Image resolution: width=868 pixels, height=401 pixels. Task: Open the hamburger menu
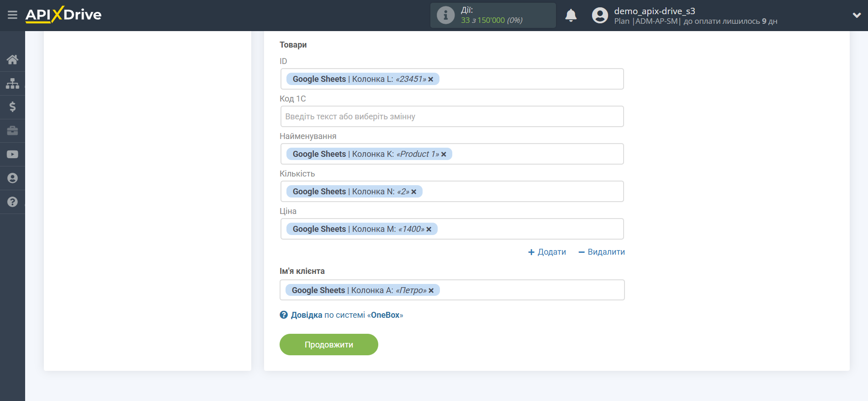click(12, 15)
